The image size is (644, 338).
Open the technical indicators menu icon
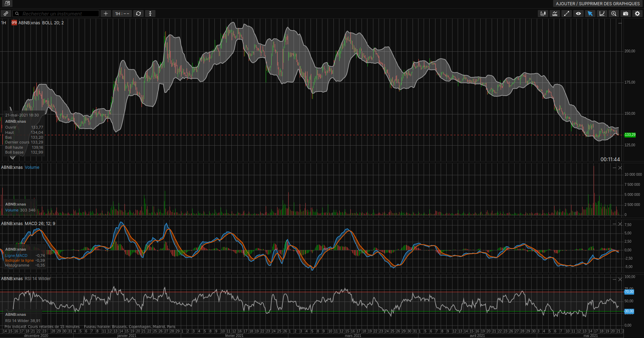[x=555, y=14]
